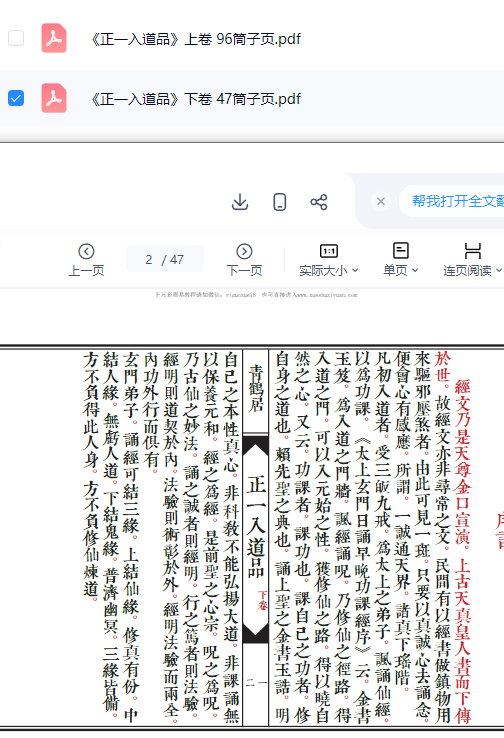This screenshot has height=738, width=504.
Task: Click PDF icon of 上卷 96筒子页 file
Action: [x=54, y=38]
